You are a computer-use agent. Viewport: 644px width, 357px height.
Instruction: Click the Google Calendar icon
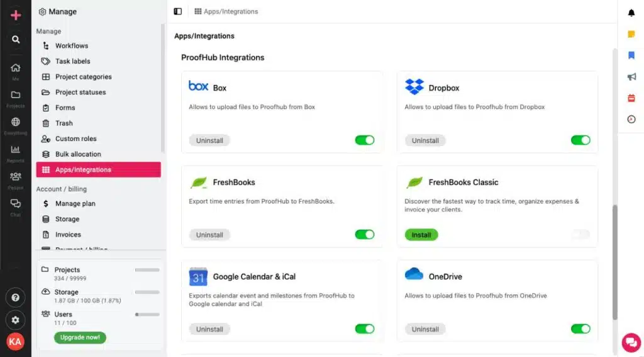pyautogui.click(x=198, y=276)
